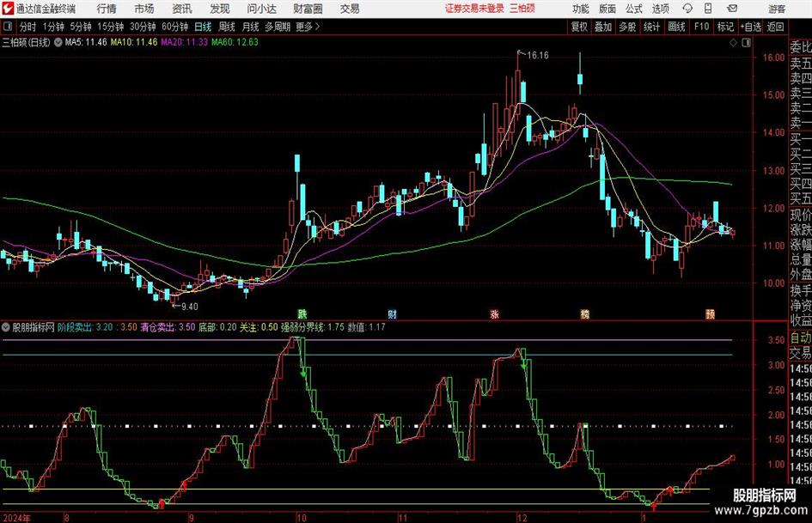Switch to the 5分钟 period tab
The image size is (812, 523).
(81, 27)
